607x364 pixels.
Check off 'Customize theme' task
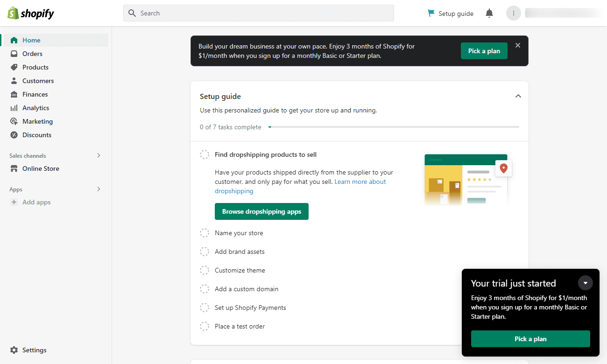coord(205,270)
